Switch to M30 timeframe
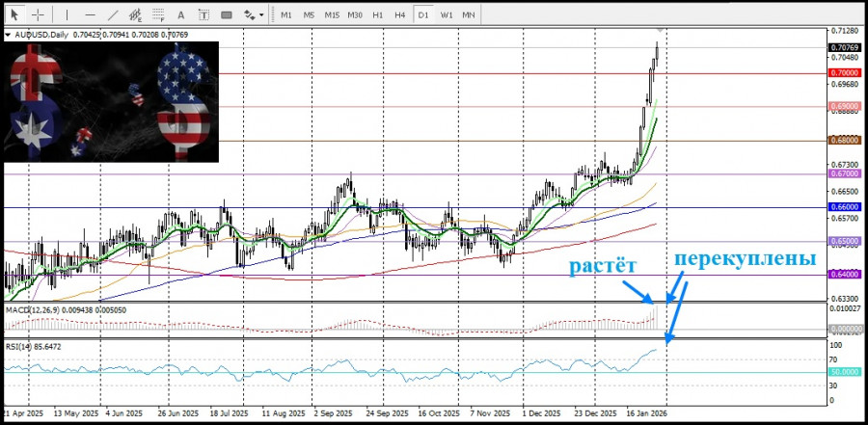 (x=355, y=15)
